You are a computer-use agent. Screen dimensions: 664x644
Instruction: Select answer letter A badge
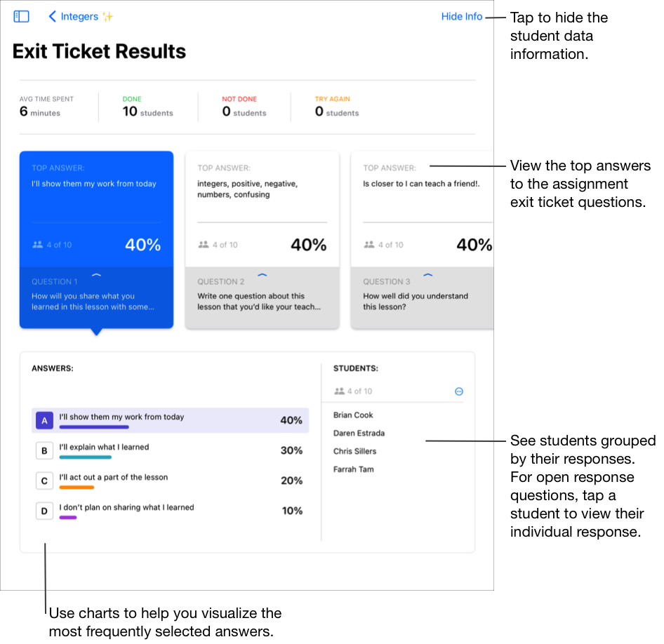tap(44, 420)
